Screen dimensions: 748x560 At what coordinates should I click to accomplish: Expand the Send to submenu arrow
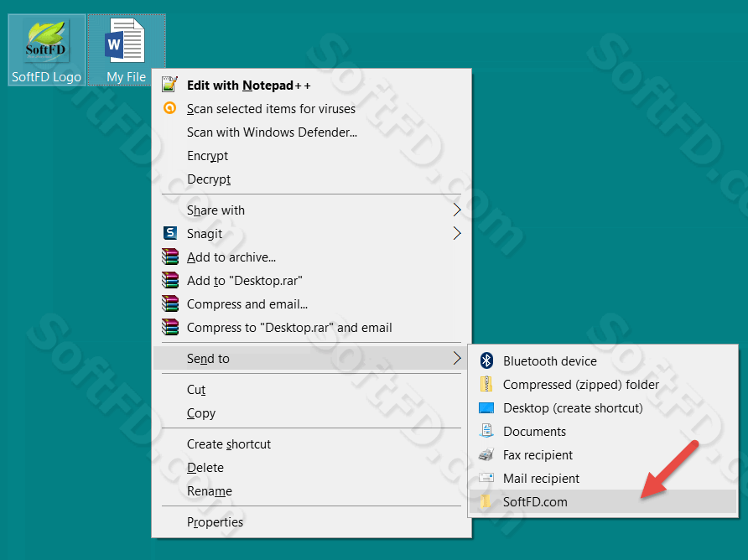click(456, 358)
